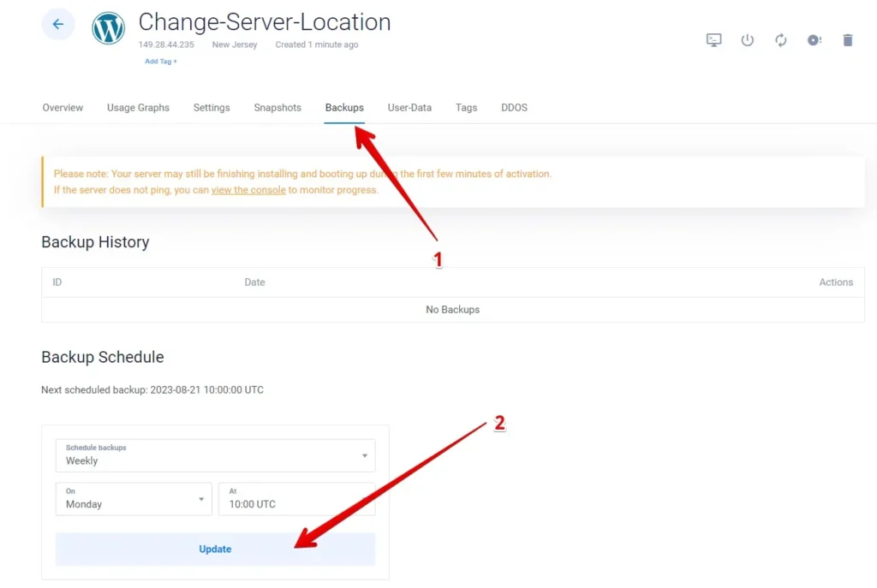The width and height of the screenshot is (877, 588).
Task: Open the User-Data tab
Action: click(409, 107)
